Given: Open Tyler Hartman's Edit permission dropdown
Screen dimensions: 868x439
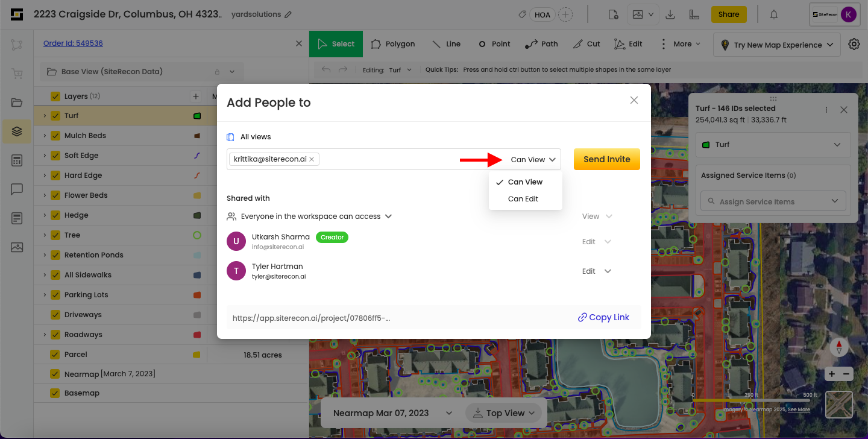Looking at the screenshot, I should pyautogui.click(x=597, y=271).
